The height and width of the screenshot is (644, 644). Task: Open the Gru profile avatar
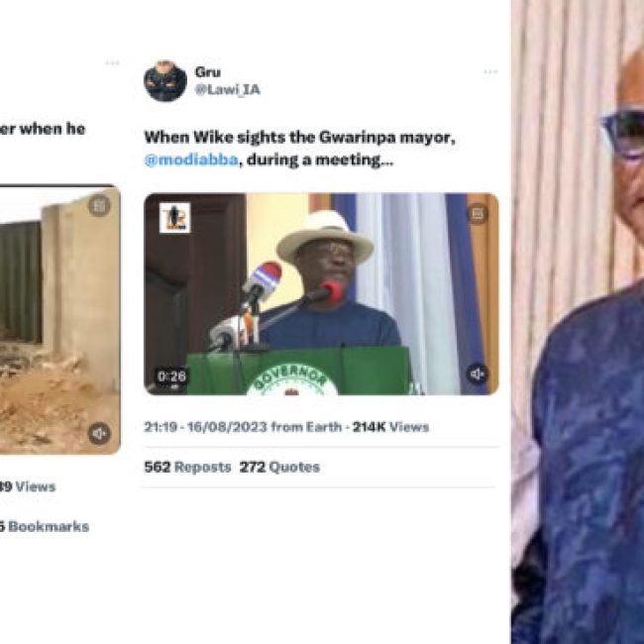(x=165, y=81)
